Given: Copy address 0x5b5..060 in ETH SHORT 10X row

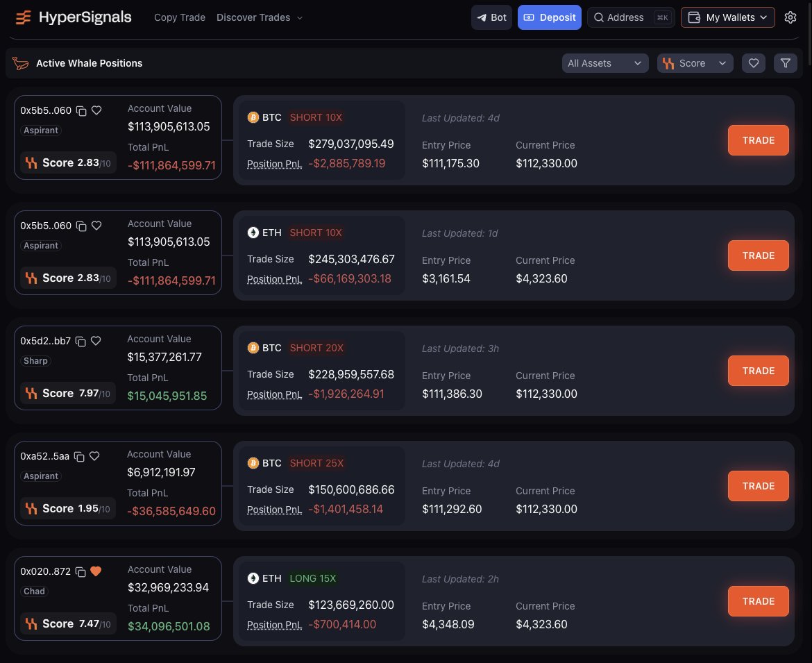Looking at the screenshot, I should 81,226.
